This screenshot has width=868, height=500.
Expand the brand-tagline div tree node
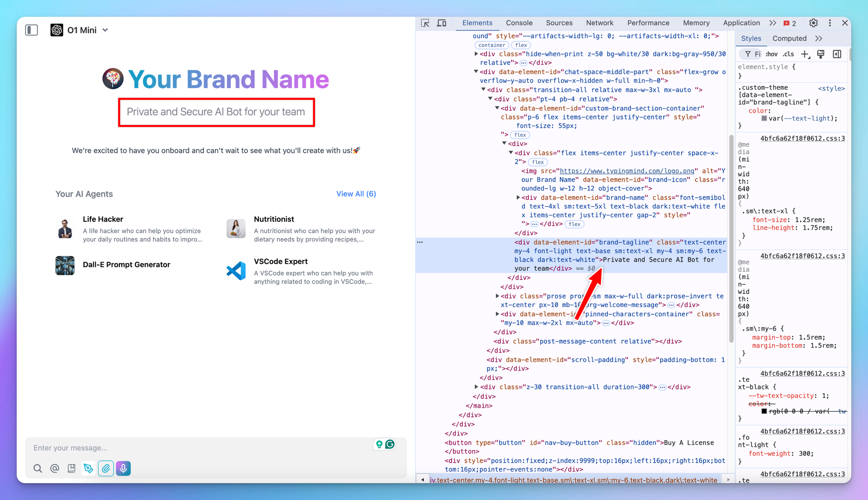coord(512,242)
